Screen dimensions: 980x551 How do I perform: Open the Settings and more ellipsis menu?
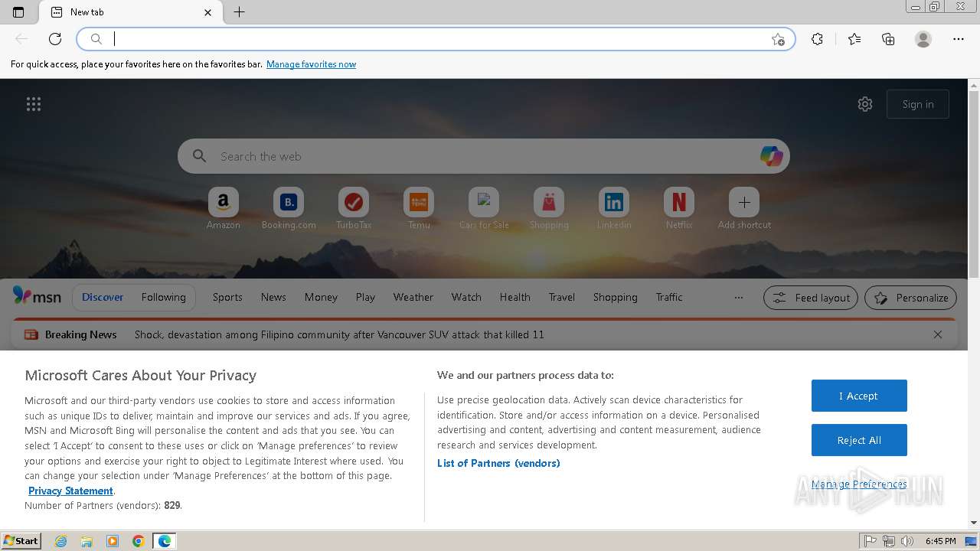click(959, 39)
